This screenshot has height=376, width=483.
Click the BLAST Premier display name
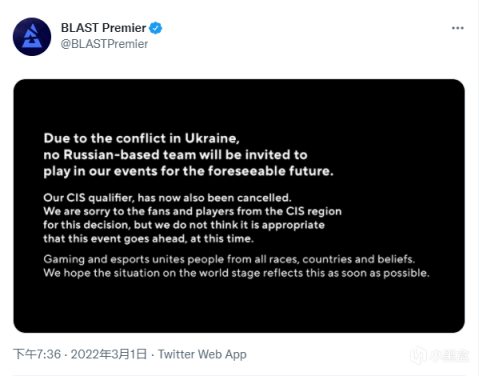103,28
